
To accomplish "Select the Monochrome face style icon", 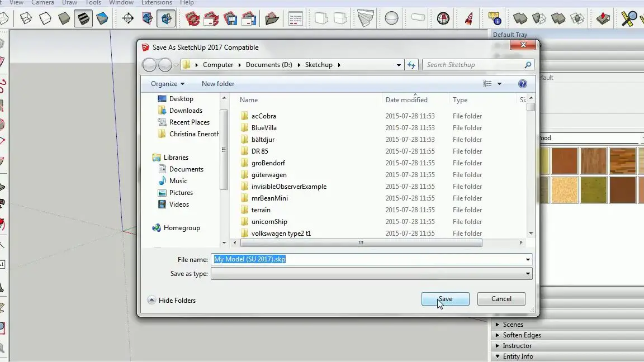I will 102,18.
